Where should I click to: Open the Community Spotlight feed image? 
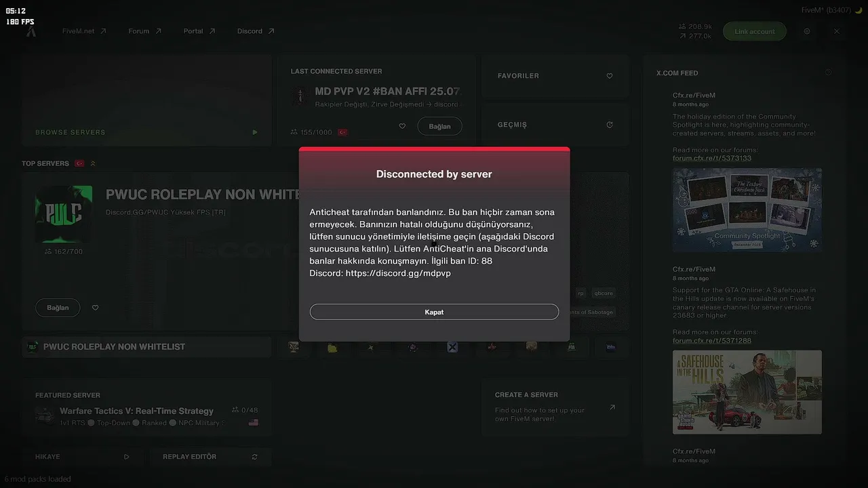[747, 210]
